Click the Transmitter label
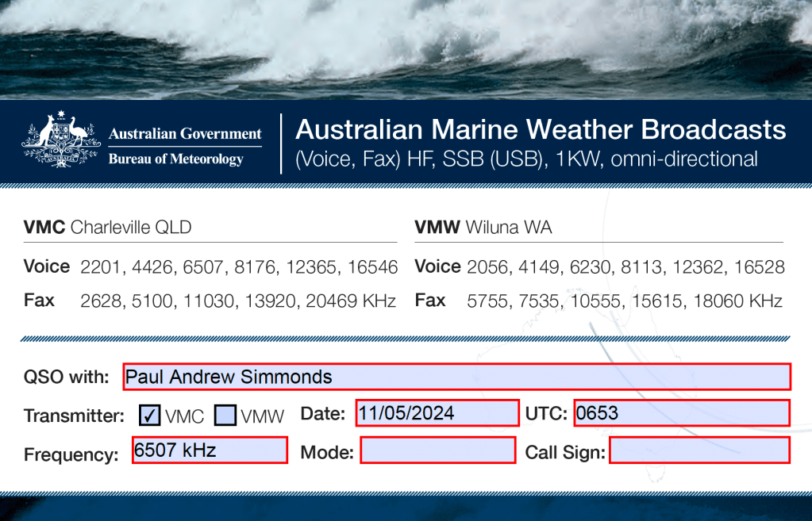Viewport: 812px width, 521px height. tap(74, 416)
